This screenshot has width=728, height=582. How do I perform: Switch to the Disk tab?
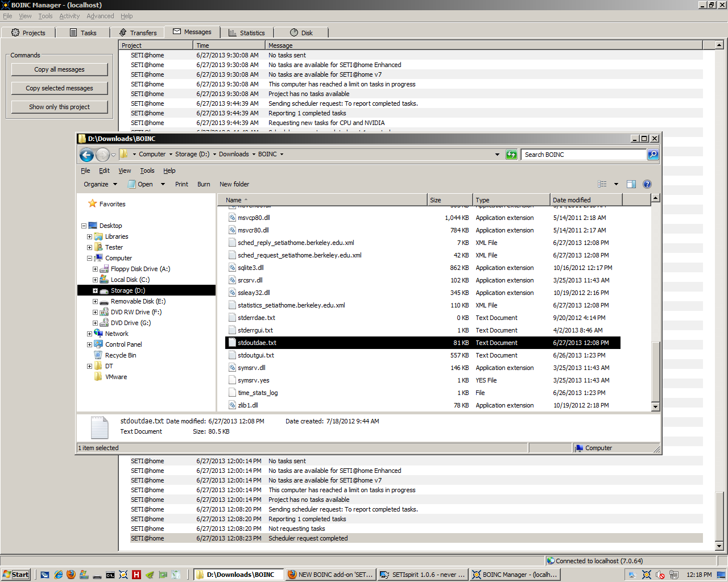coord(301,32)
